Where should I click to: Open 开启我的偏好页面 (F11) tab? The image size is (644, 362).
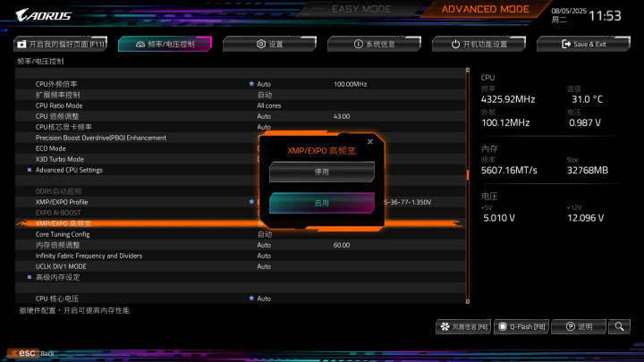click(61, 44)
